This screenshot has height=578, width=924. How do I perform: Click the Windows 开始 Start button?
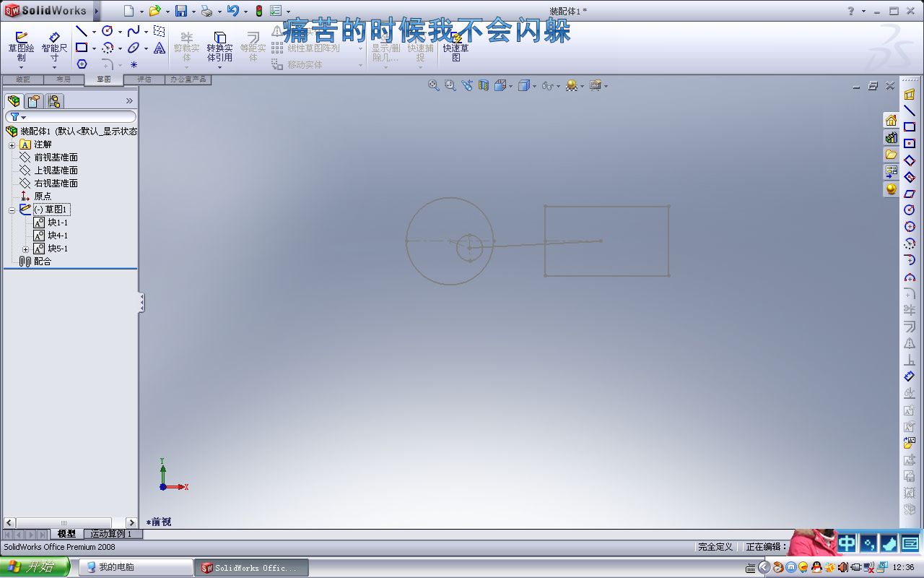pyautogui.click(x=35, y=567)
